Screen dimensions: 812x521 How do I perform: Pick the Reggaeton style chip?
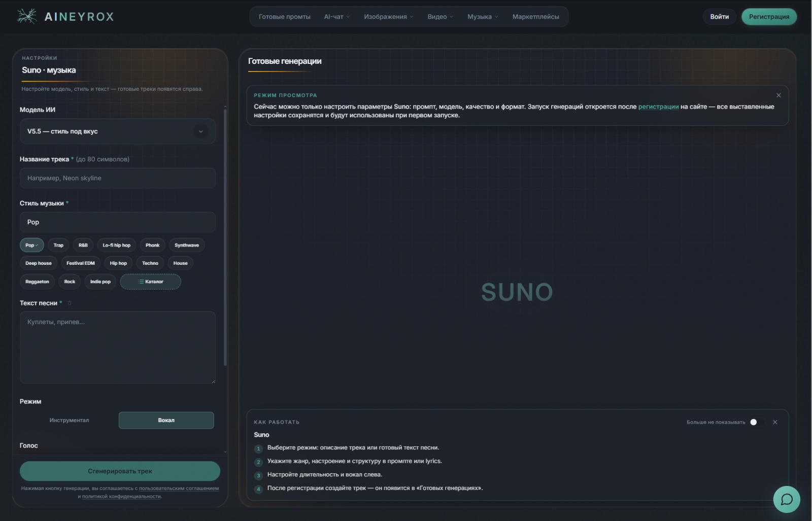(x=37, y=282)
